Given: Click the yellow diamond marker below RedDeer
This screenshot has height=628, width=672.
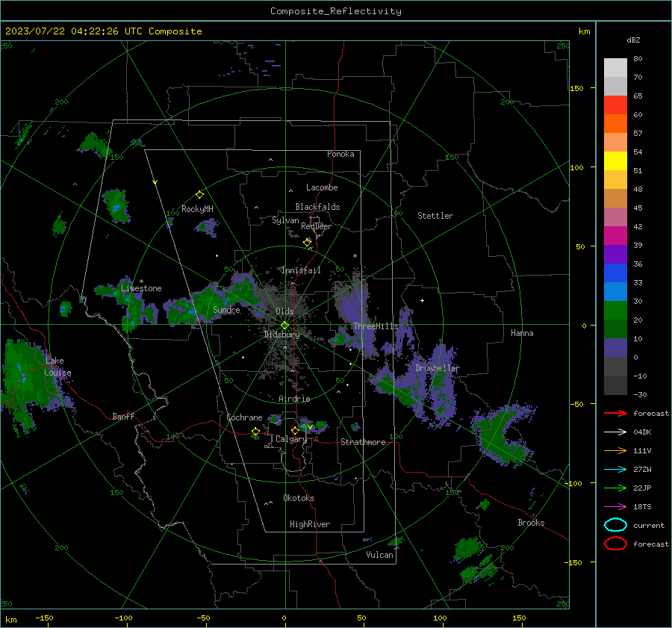Looking at the screenshot, I should (x=308, y=243).
